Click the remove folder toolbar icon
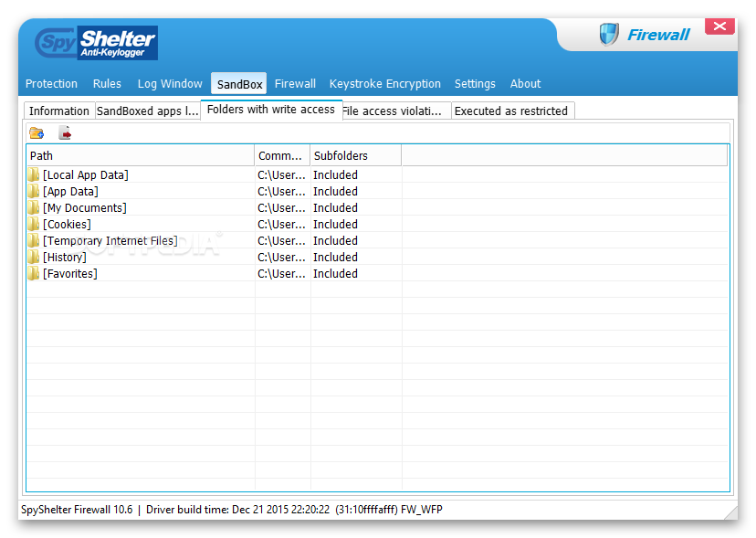756x538 pixels. tap(65, 132)
